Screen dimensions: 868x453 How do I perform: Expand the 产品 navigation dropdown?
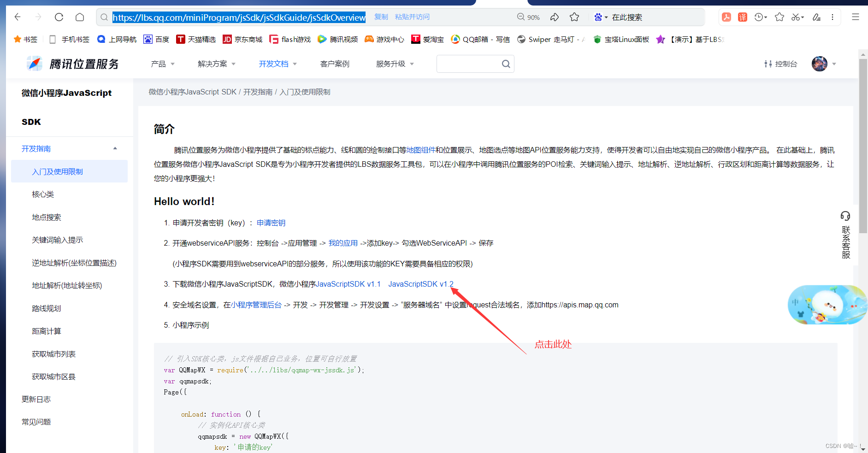pyautogui.click(x=163, y=64)
